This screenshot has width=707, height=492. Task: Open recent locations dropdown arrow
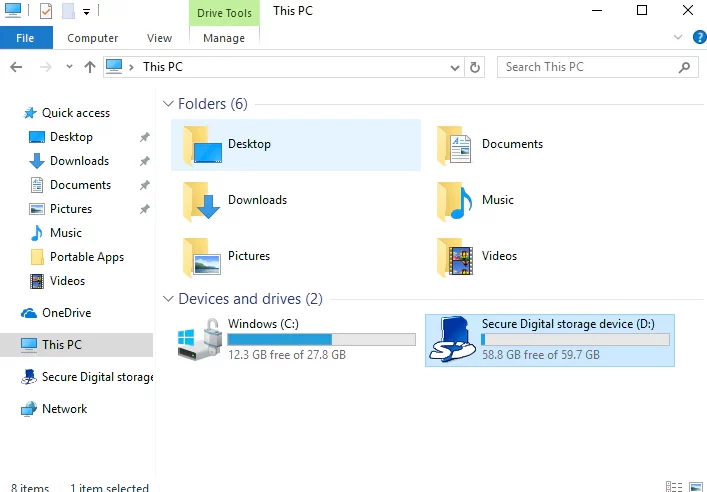[x=69, y=67]
